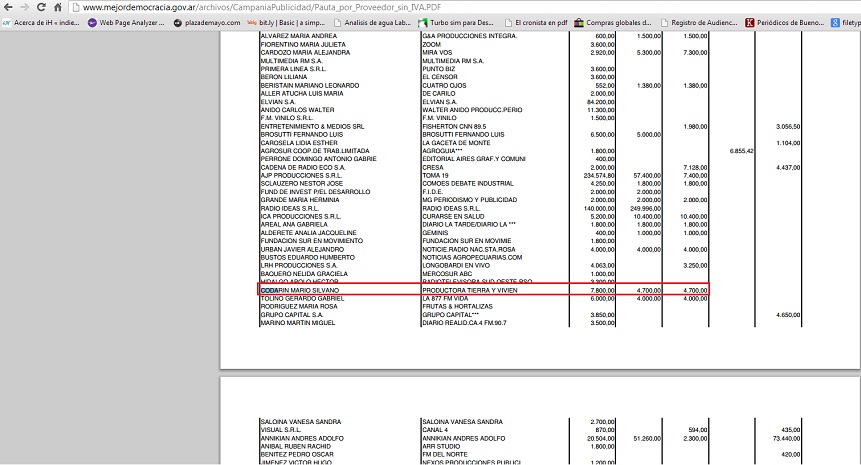This screenshot has width=861, height=465.
Task: Click the amount 4.650,00
Action: (788, 315)
